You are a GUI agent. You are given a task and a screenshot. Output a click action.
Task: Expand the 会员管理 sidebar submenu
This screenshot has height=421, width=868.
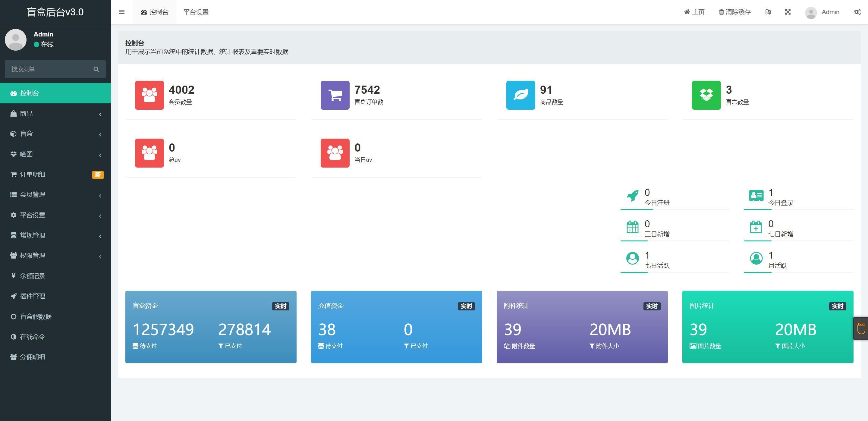55,195
